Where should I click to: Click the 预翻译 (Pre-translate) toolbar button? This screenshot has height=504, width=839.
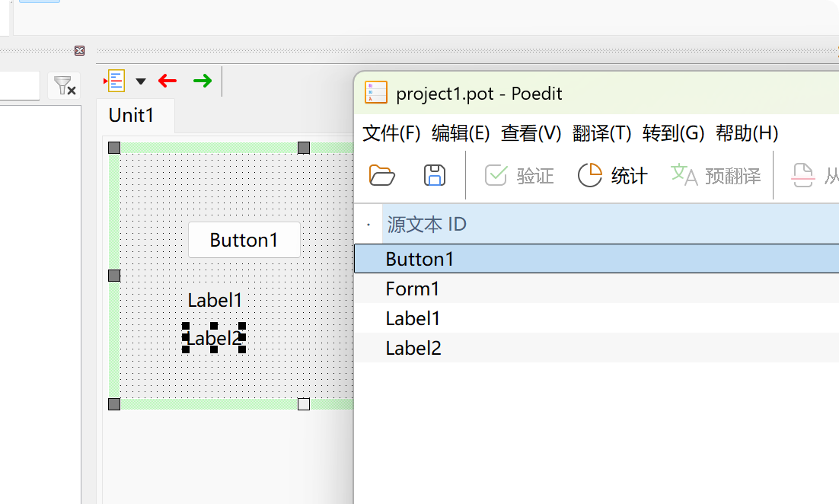click(x=716, y=176)
